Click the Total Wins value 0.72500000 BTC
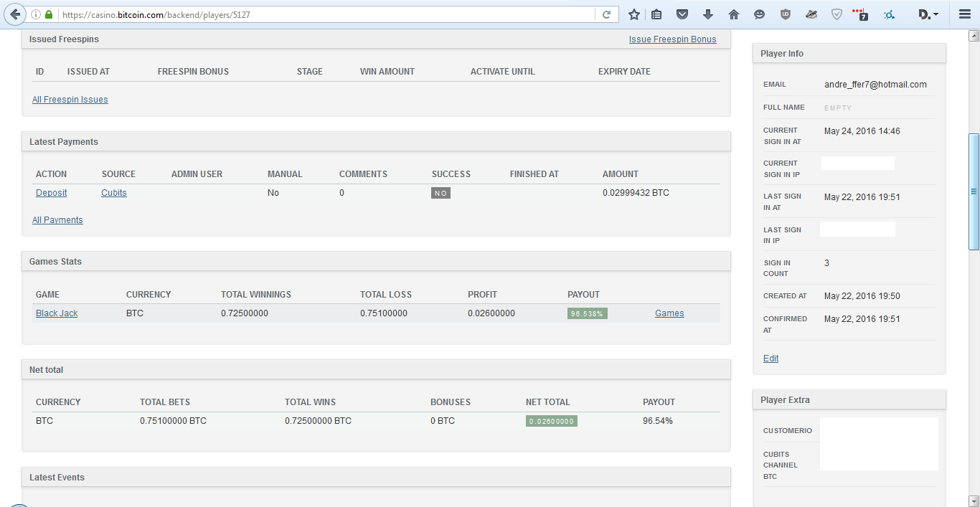This screenshot has width=980, height=507. coord(318,421)
